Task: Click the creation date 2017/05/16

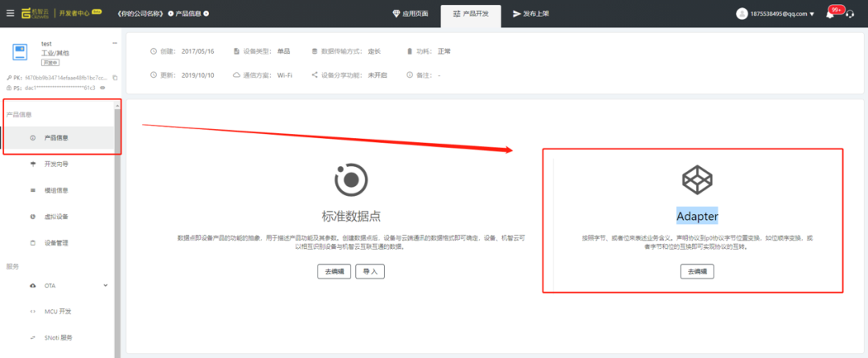Action: pyautogui.click(x=198, y=51)
